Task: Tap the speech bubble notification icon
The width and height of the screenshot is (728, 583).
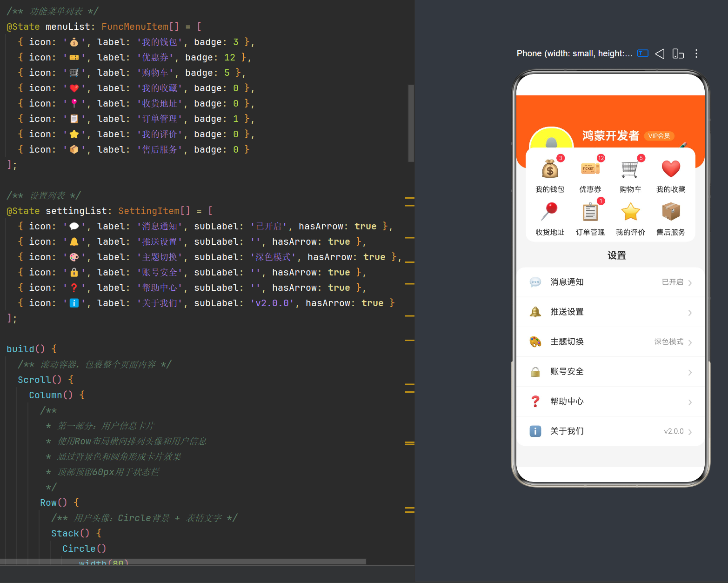Action: [x=535, y=282]
